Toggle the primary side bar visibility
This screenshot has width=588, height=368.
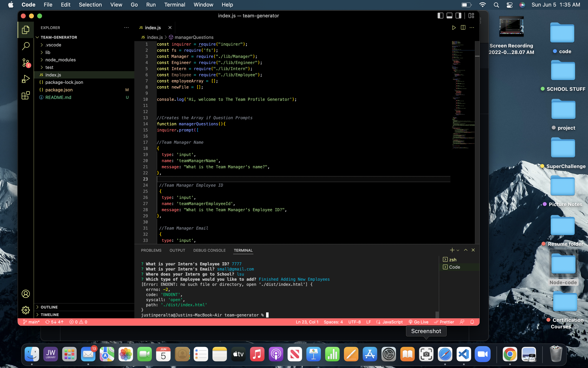pos(440,16)
